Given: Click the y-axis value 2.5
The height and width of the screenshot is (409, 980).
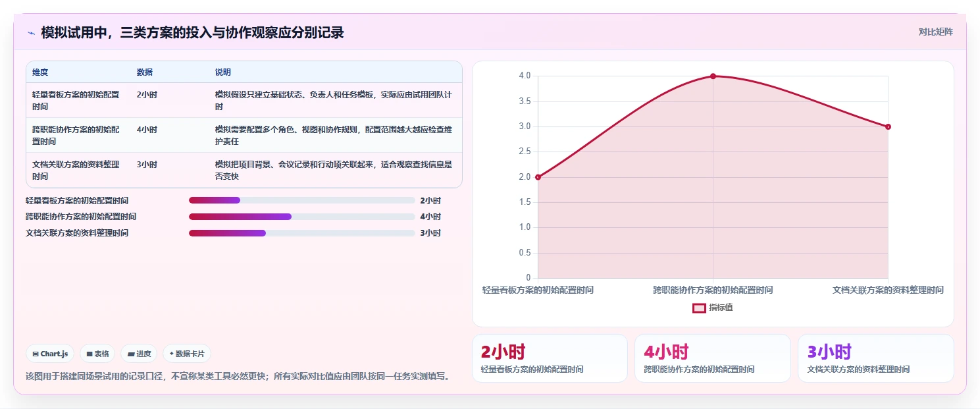Looking at the screenshot, I should click(x=525, y=151).
